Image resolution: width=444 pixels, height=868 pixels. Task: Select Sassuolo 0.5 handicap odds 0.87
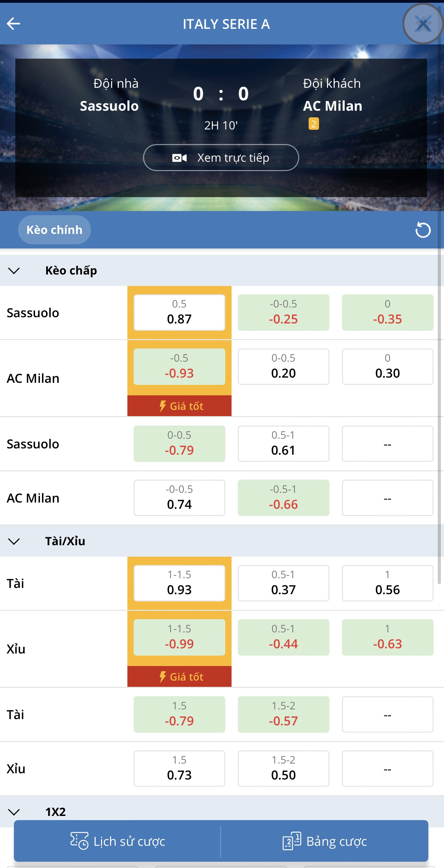pyautogui.click(x=179, y=312)
